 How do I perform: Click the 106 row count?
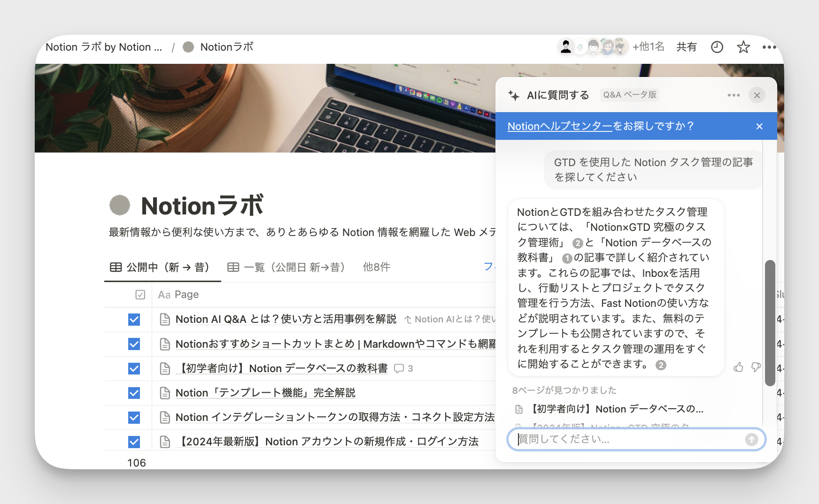coord(137,463)
